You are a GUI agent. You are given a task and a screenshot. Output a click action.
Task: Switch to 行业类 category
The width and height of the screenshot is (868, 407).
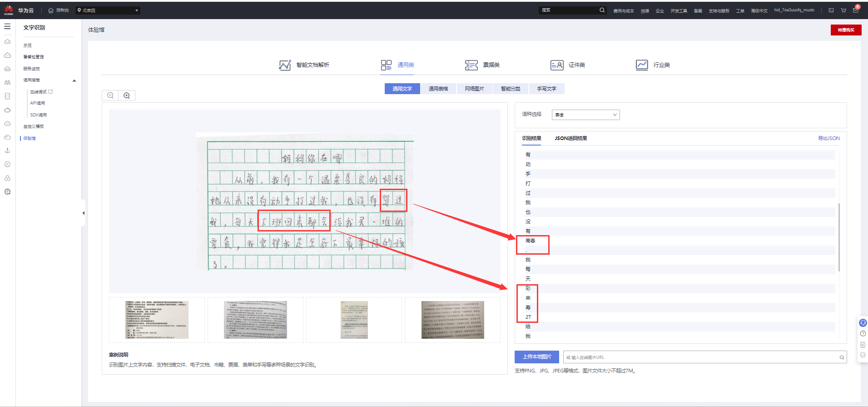[x=653, y=65]
